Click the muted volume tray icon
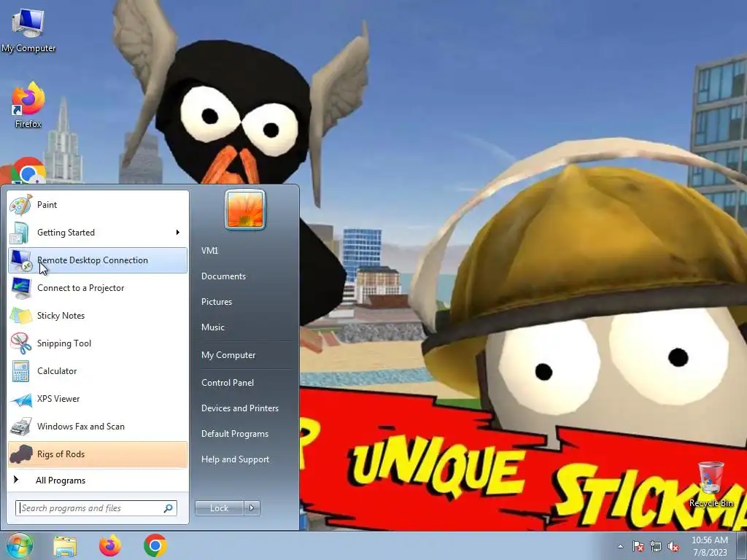The height and width of the screenshot is (560, 747). 673,546
